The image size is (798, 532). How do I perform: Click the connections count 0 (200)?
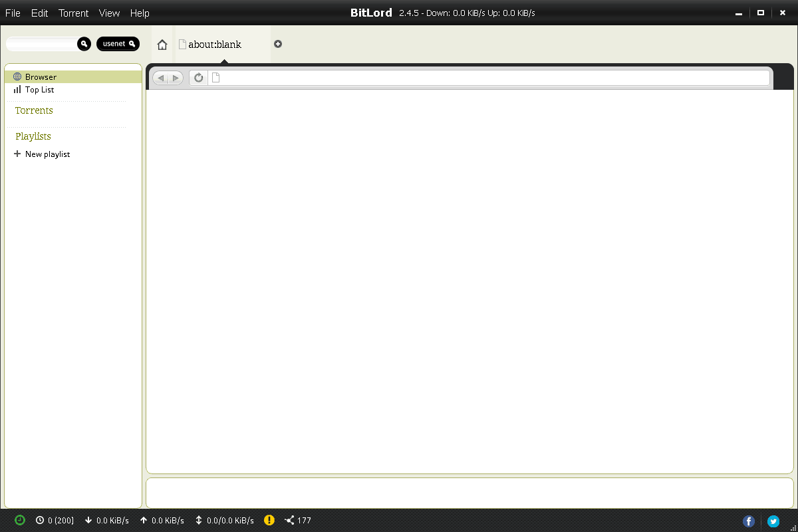[55, 521]
